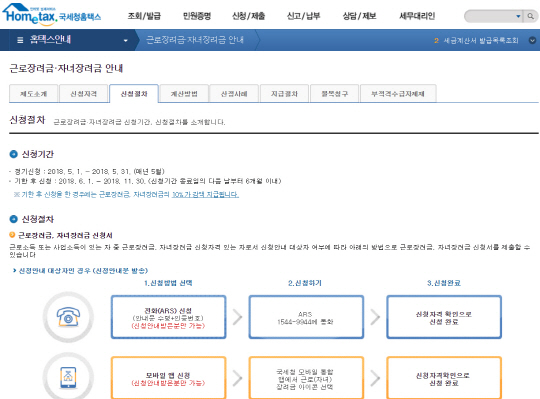
Task: Click the blue 신청자격 확인으로 신청 완료 box
Action: coord(444,317)
